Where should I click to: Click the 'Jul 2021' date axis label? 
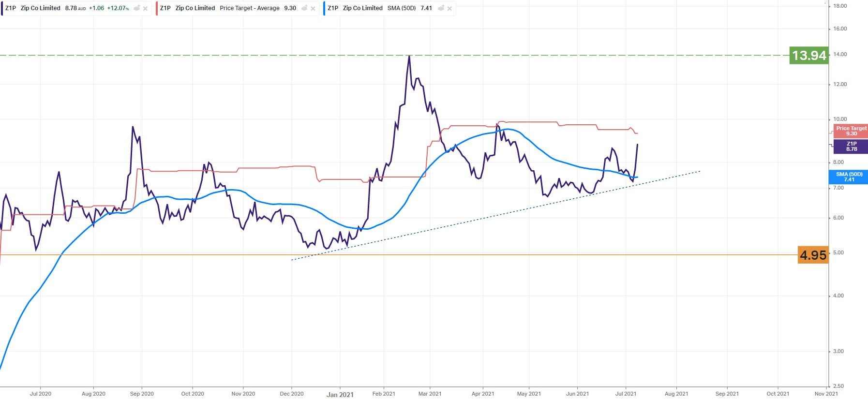pos(626,394)
